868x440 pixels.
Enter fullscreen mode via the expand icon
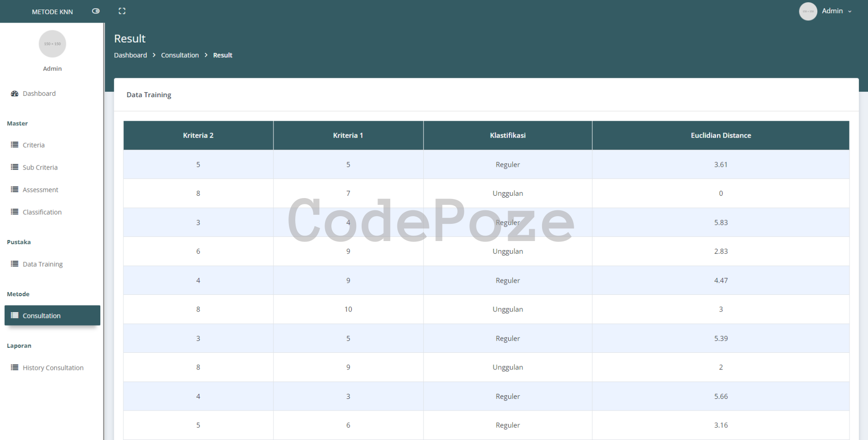[x=122, y=11]
